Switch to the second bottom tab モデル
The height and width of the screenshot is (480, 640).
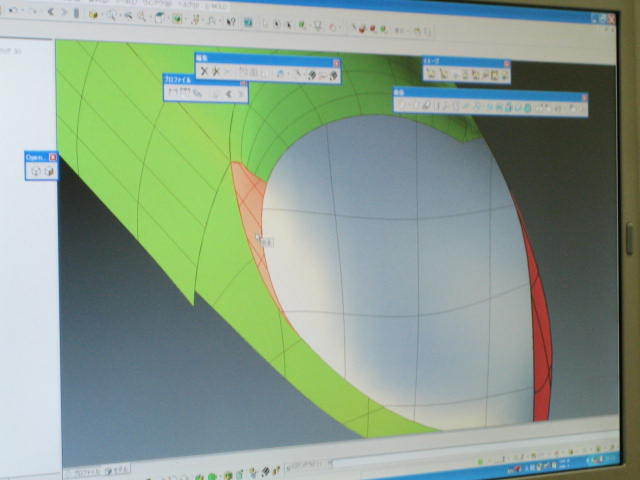118,470
